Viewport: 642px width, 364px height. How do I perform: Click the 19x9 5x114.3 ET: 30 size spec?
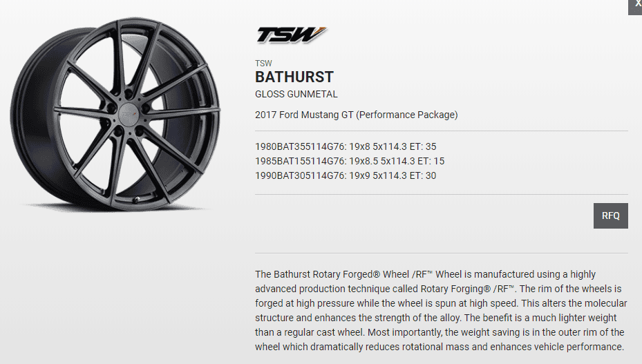click(x=393, y=175)
